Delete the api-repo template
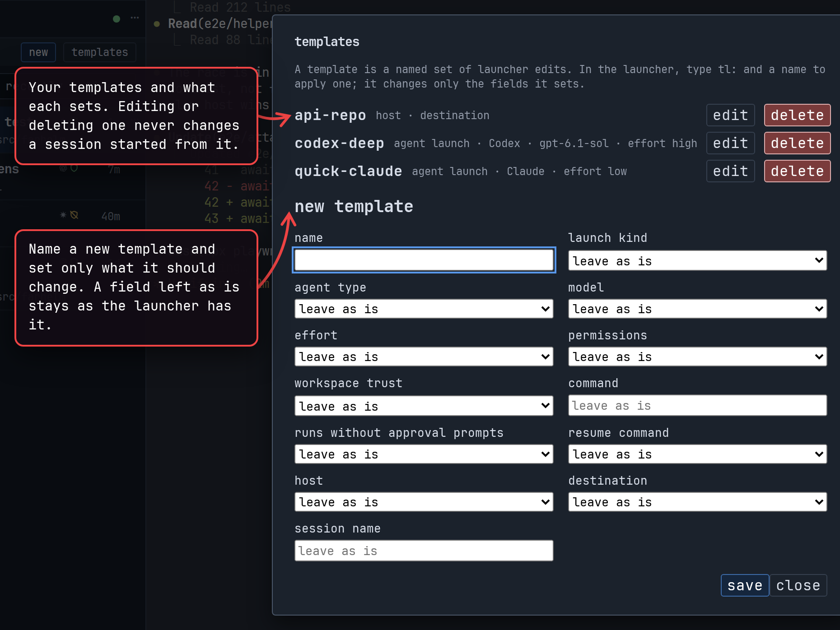Viewport: 840px width, 630px height. coord(797,115)
